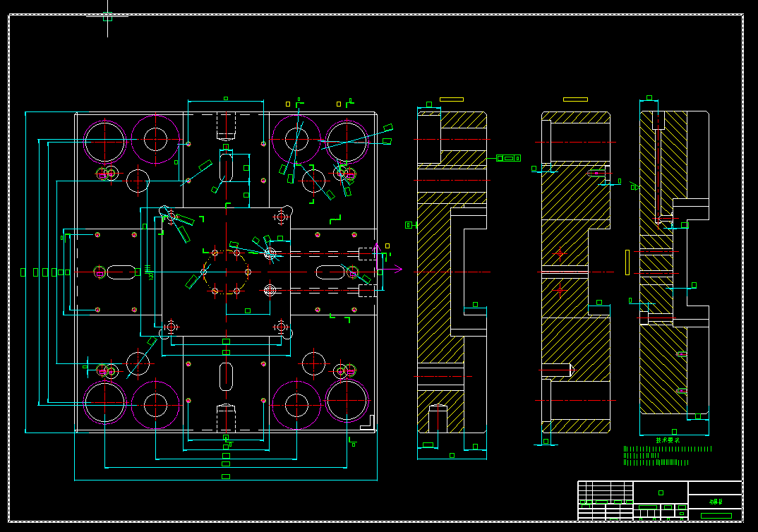Select the green square in title block center cell

coord(661,493)
